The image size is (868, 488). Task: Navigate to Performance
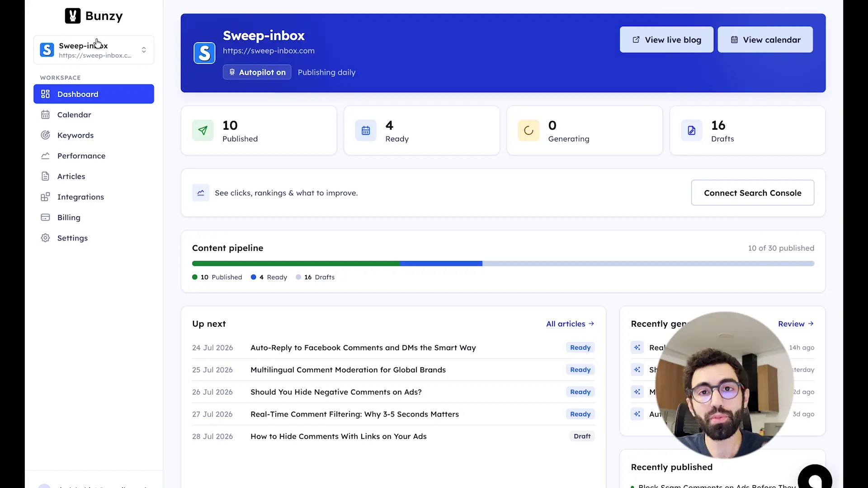pyautogui.click(x=94, y=156)
